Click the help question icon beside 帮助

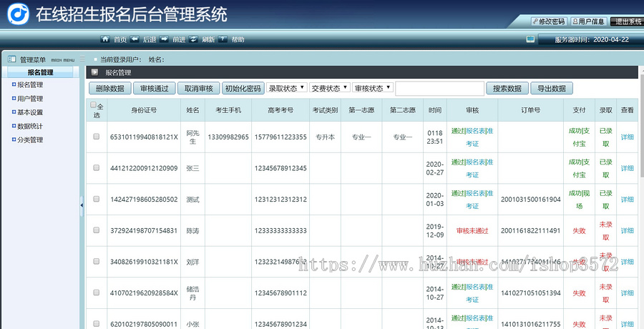pyautogui.click(x=223, y=39)
